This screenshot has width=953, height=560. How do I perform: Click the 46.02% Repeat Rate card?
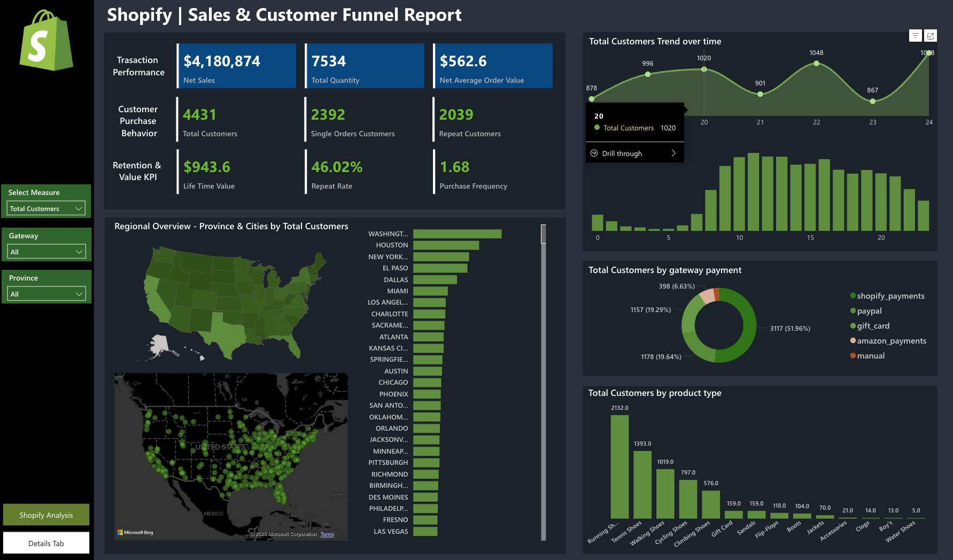click(x=365, y=172)
